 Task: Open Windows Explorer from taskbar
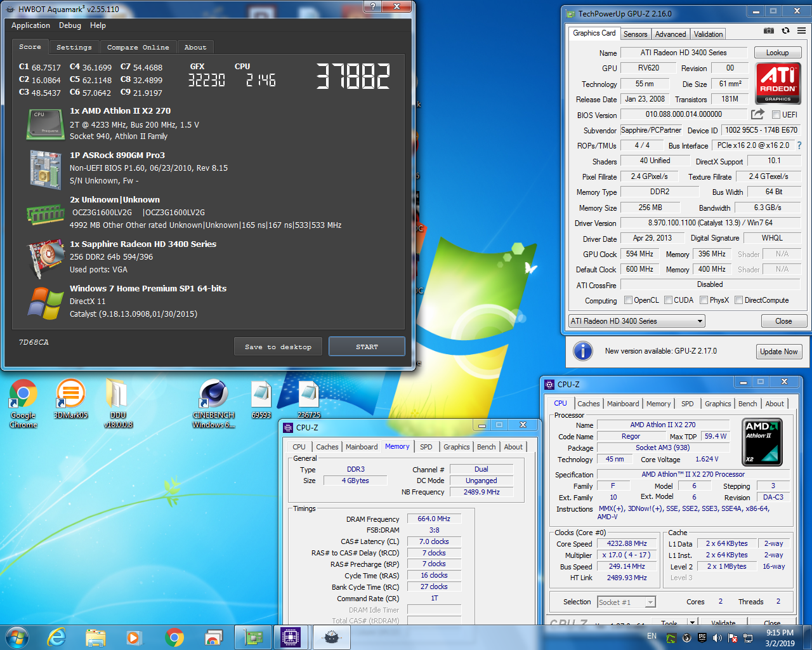(x=96, y=637)
